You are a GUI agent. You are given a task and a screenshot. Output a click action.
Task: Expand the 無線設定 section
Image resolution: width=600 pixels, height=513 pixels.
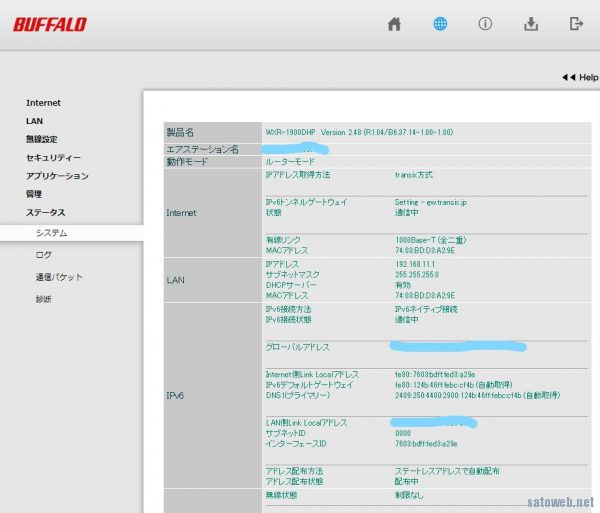[41, 139]
